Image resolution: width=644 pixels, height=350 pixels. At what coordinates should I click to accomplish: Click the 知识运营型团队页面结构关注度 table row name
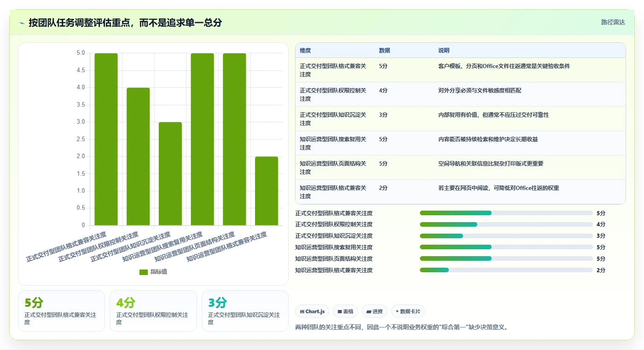(333, 168)
